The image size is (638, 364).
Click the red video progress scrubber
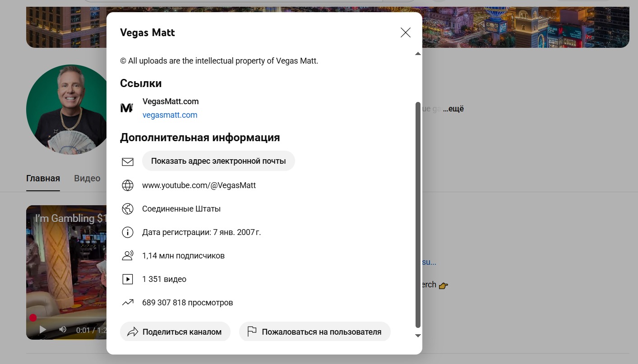pyautogui.click(x=33, y=318)
